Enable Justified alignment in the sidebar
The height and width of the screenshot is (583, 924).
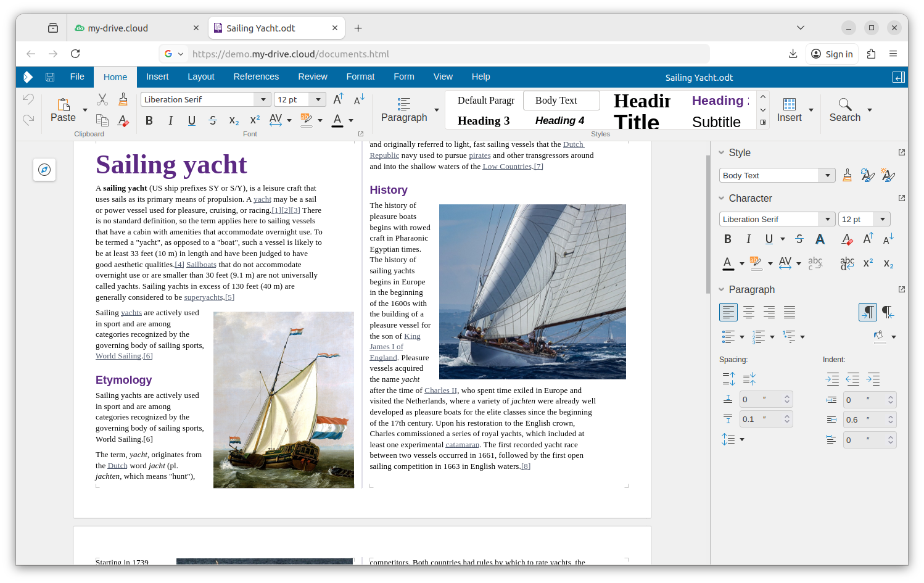790,312
